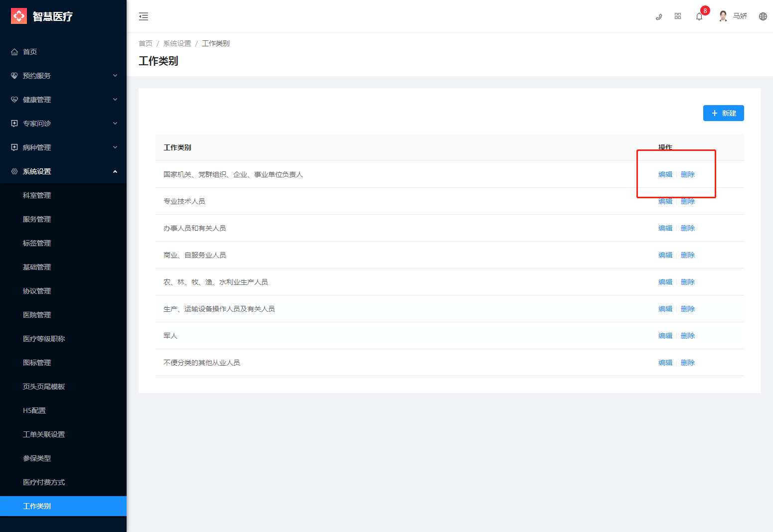
Task: Open 科室管理 submenu item
Action: 63,195
